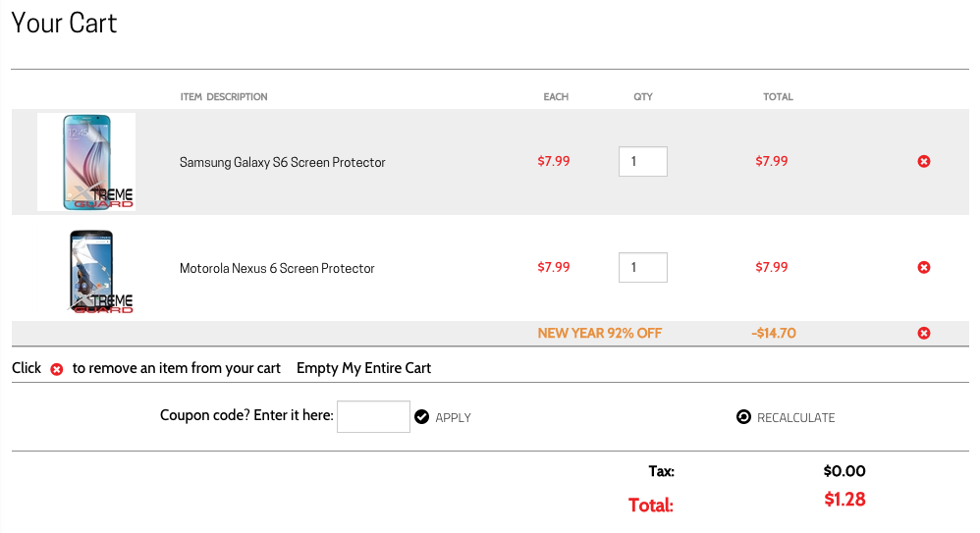980x533 pixels.
Task: Click Empty My Entire Cart link
Action: [363, 368]
